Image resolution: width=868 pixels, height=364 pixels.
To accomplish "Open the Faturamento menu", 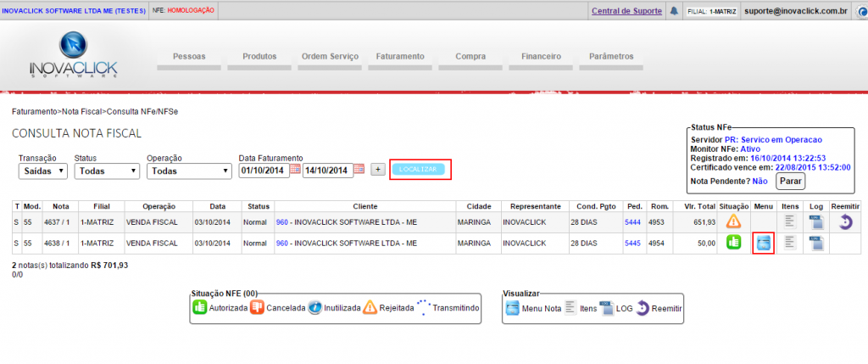I will click(399, 56).
